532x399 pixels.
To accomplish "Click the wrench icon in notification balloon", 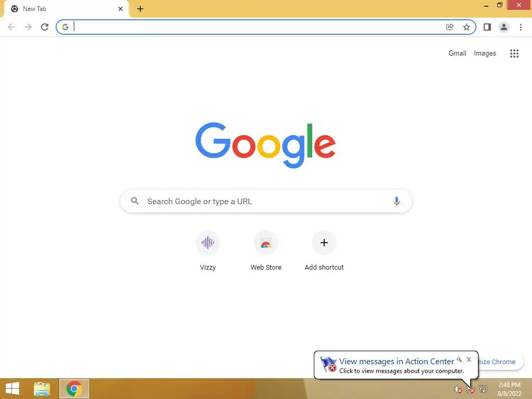I will click(x=459, y=360).
